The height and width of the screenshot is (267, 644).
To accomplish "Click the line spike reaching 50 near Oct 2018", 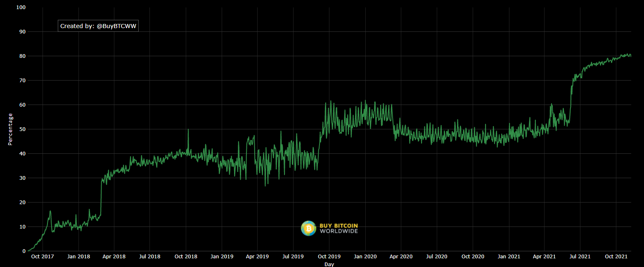I will pyautogui.click(x=188, y=130).
